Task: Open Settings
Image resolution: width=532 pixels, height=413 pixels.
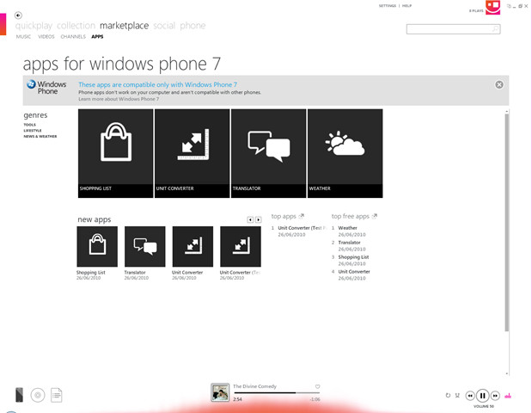Action: tap(388, 6)
